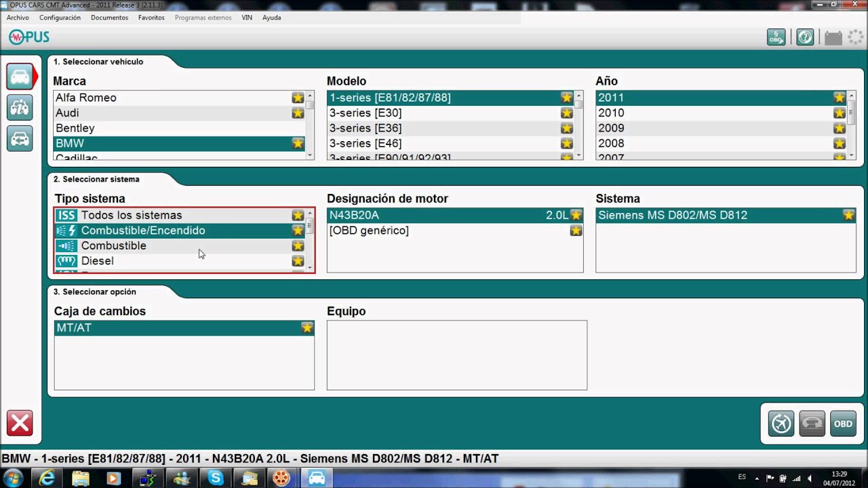Select BMW in Marca list

[x=179, y=143]
